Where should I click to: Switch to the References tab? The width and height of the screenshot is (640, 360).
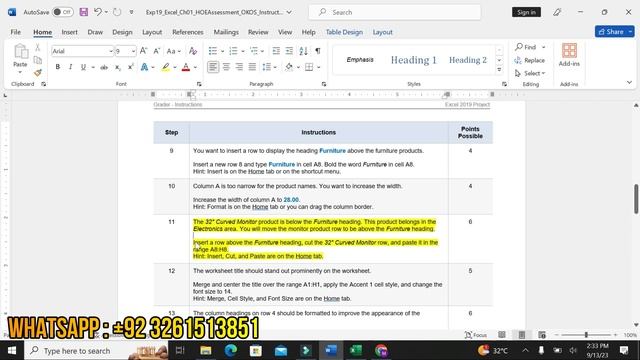[188, 32]
